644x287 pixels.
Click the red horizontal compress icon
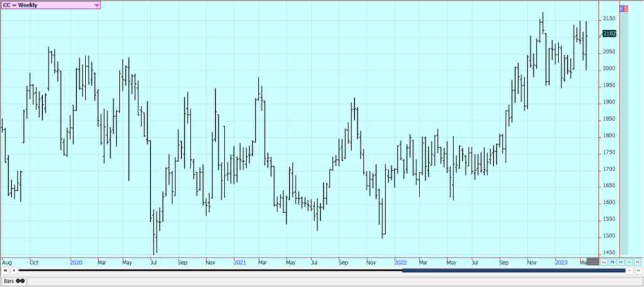[638, 262]
